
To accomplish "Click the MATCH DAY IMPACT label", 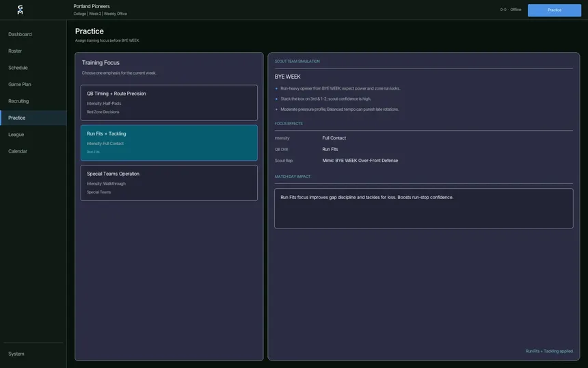I will click(293, 176).
